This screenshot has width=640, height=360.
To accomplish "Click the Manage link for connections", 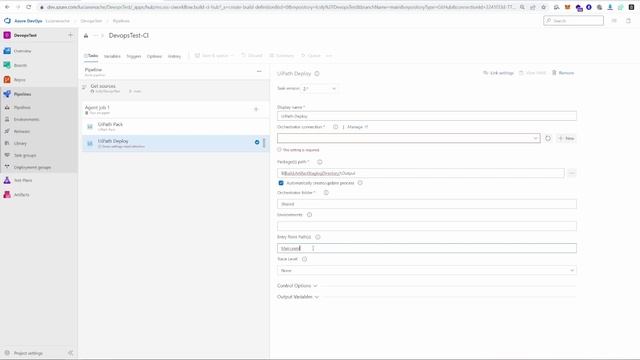I will [358, 127].
